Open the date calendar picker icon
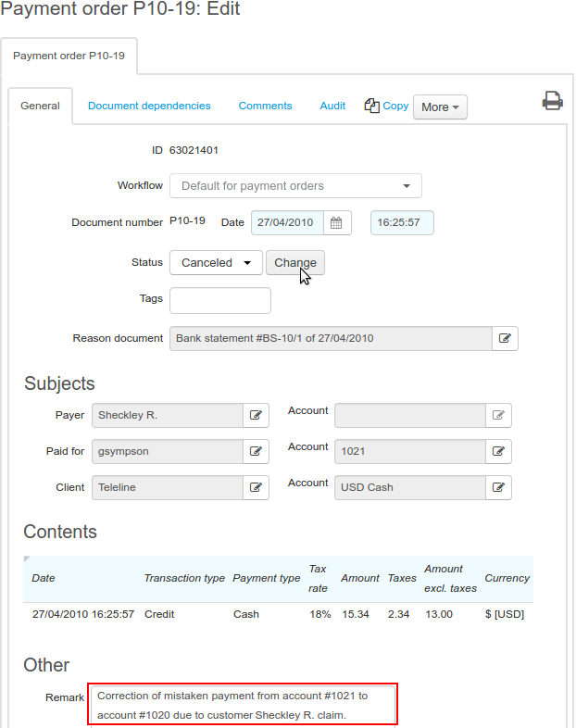576x728 pixels. coord(336,223)
